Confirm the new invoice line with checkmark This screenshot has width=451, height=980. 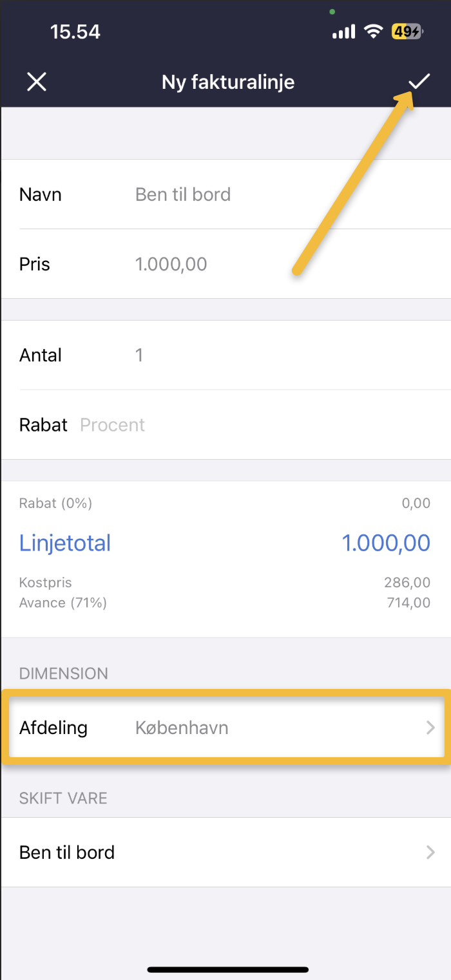point(419,82)
